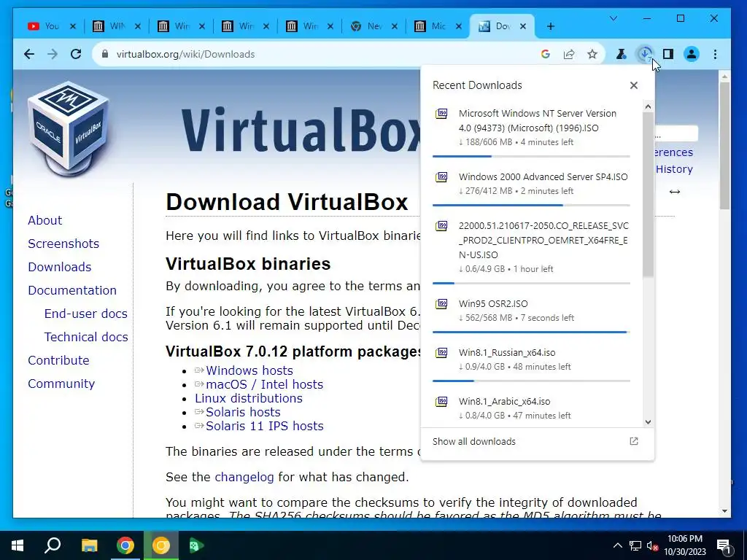Open End-user docs link
The image size is (747, 560).
click(86, 314)
